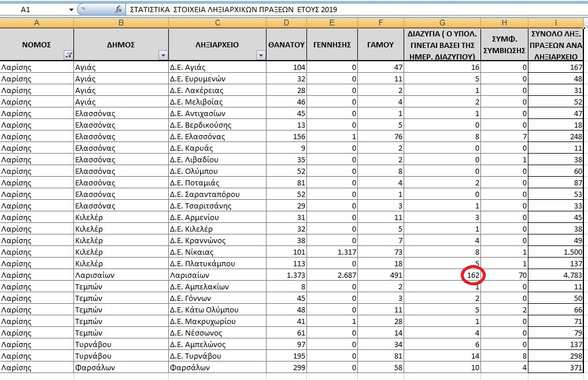
Task: Select column D header
Action: (x=287, y=23)
